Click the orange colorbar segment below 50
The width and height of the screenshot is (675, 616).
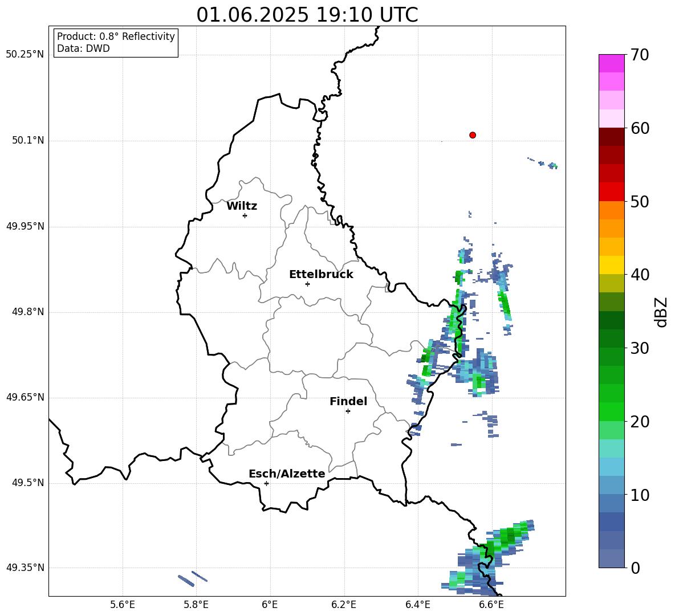click(x=612, y=210)
